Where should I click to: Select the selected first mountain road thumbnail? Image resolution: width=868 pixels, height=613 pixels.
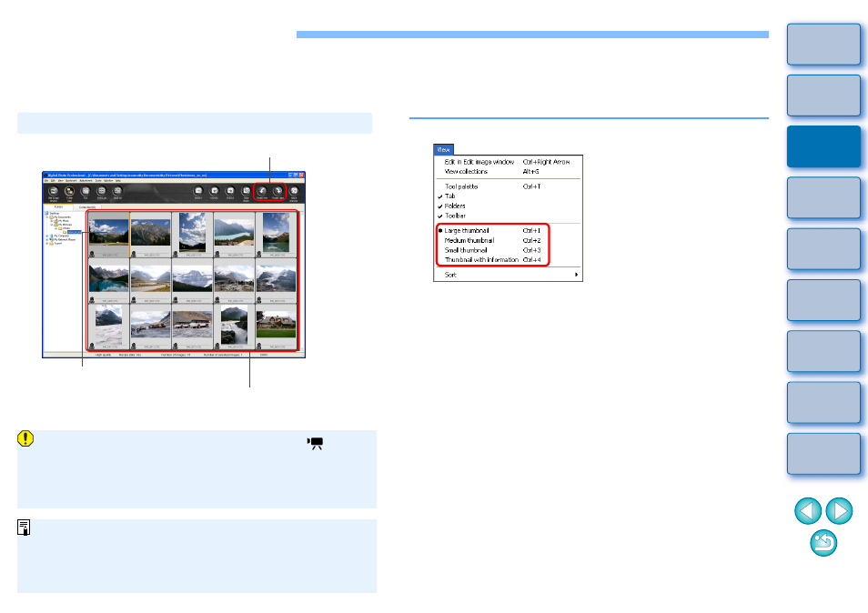click(108, 235)
